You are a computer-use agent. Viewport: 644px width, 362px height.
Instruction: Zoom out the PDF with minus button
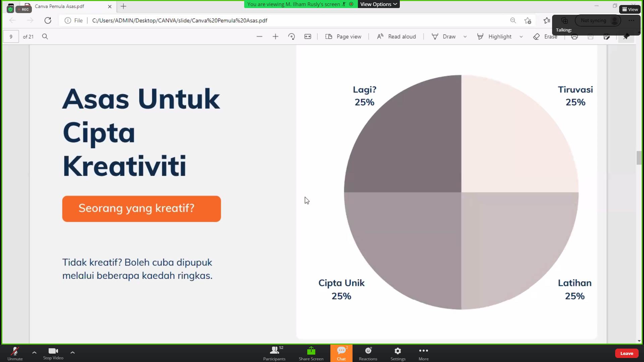259,37
